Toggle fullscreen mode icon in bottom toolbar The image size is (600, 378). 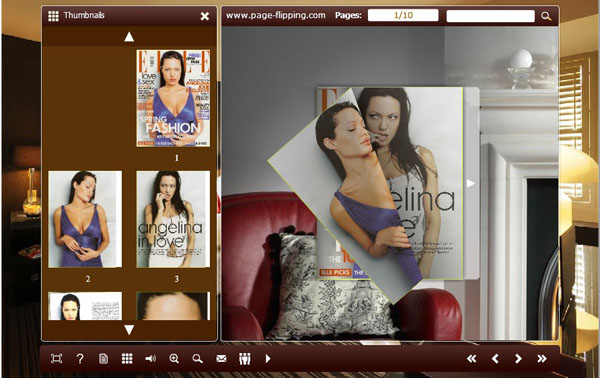(56, 358)
